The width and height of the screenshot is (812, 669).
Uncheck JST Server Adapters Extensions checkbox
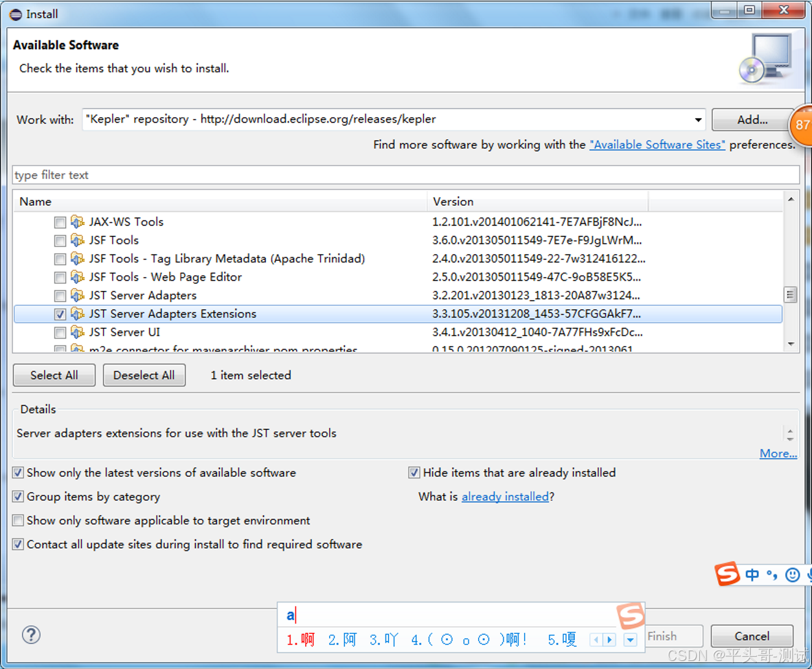coord(60,314)
